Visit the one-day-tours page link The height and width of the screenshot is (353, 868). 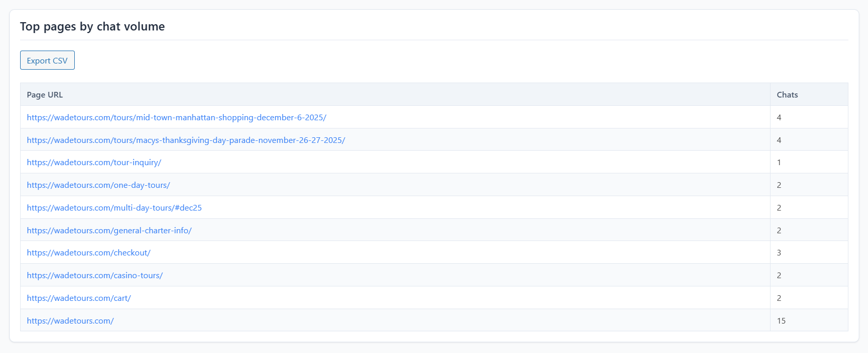click(x=98, y=185)
